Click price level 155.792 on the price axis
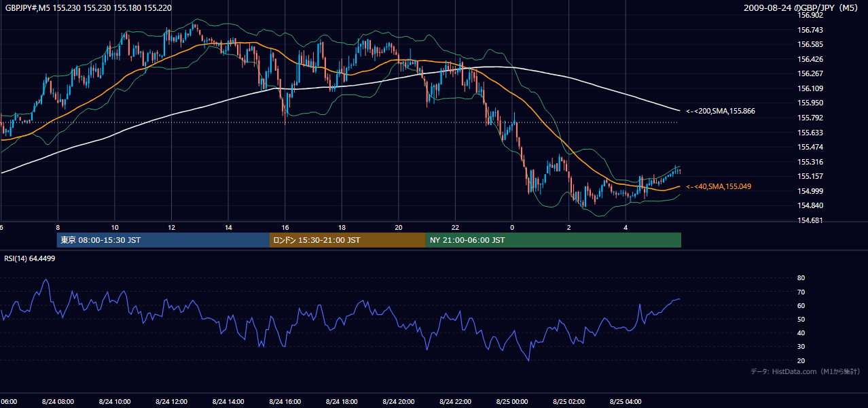 tap(810, 118)
